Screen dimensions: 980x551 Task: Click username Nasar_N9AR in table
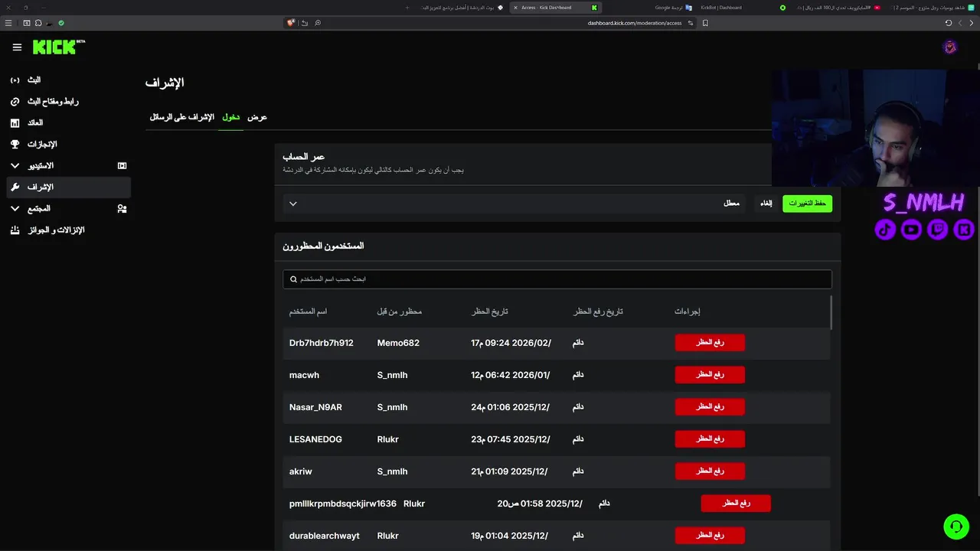click(315, 407)
